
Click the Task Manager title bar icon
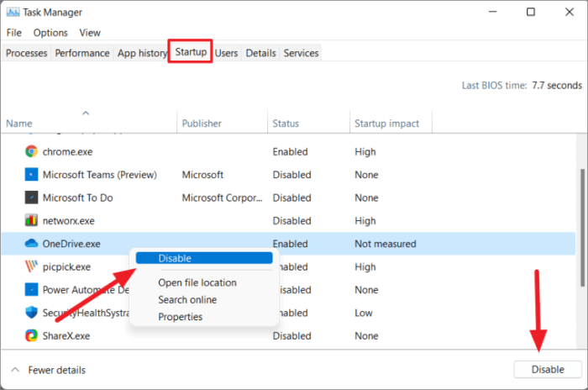pyautogui.click(x=13, y=13)
